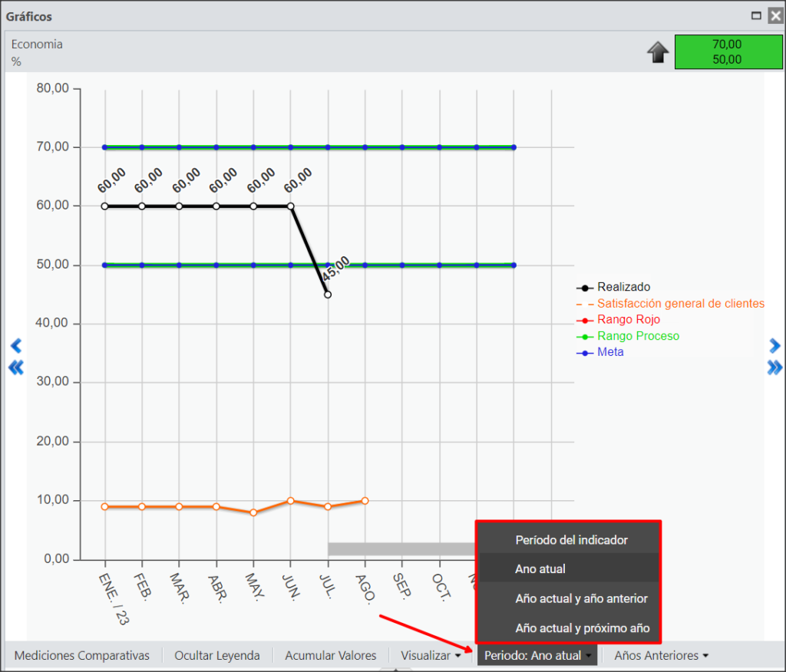Toggle the Realizado series in the legend
This screenshot has width=786, height=672.
(613, 287)
